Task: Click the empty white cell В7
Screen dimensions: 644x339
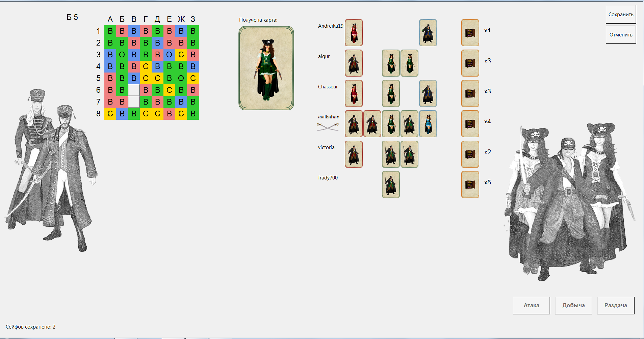Action: 134,102
